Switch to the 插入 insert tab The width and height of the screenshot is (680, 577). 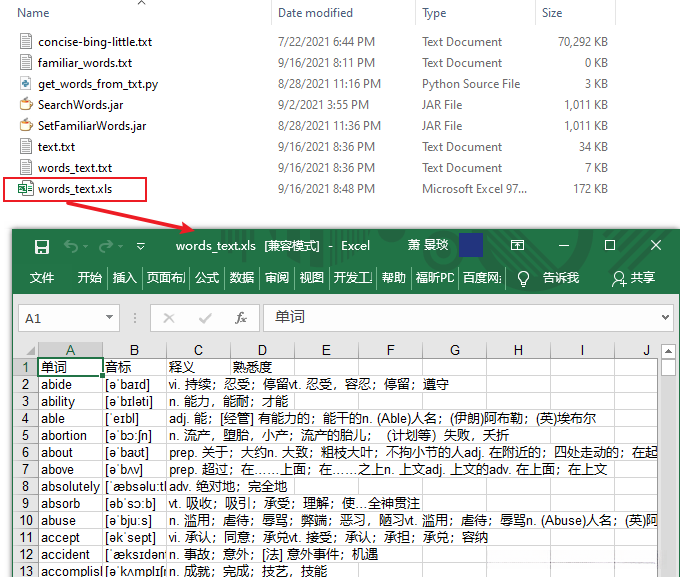(x=124, y=278)
